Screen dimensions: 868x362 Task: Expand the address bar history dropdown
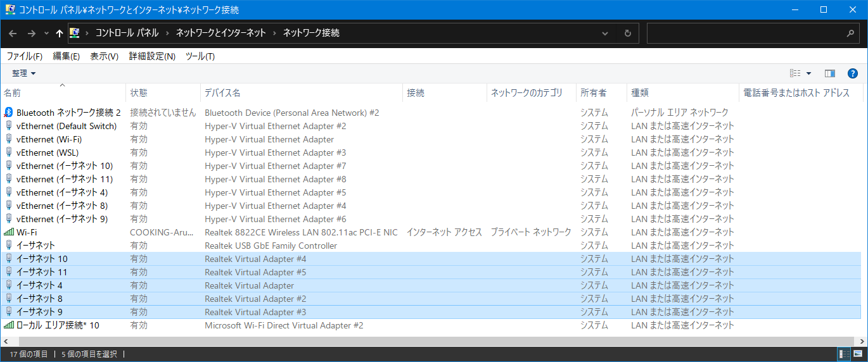point(605,33)
